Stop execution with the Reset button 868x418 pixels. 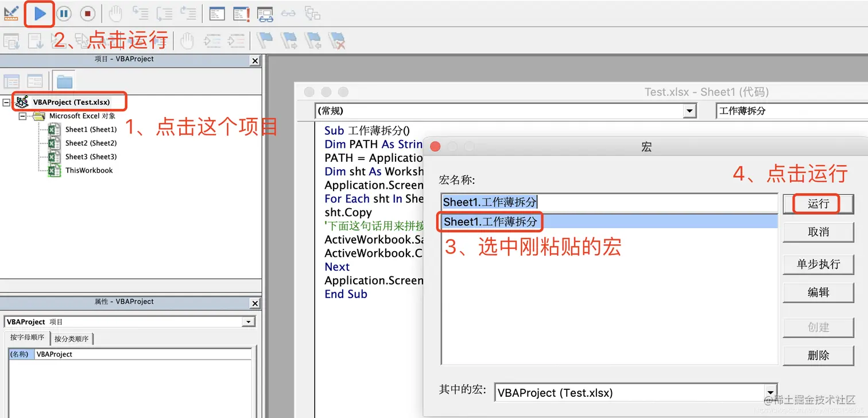pyautogui.click(x=87, y=13)
